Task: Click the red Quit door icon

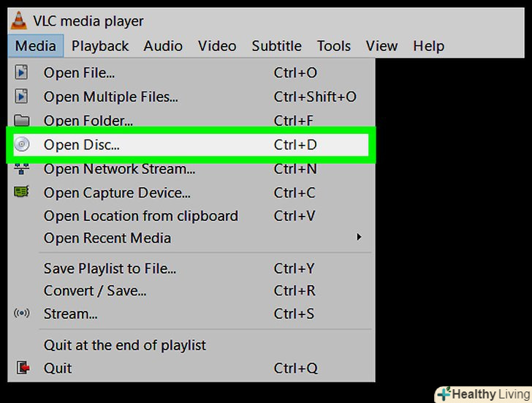Action: tap(22, 368)
